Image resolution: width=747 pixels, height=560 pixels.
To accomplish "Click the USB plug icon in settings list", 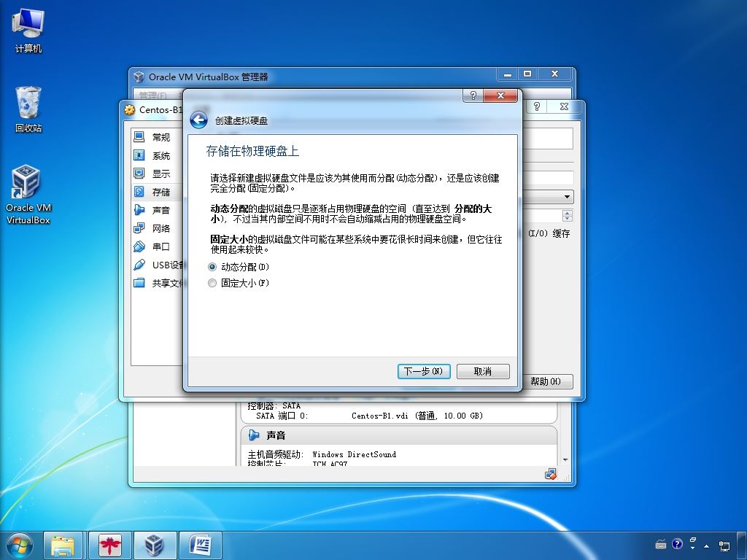I will (139, 264).
